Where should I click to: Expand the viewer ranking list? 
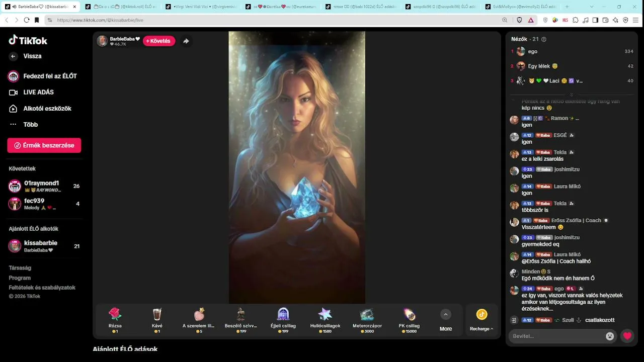pos(572,95)
